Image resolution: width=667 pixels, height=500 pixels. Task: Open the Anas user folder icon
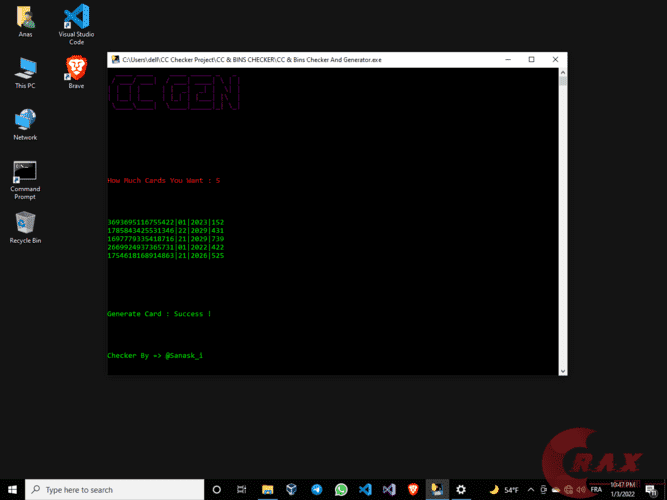tap(26, 21)
